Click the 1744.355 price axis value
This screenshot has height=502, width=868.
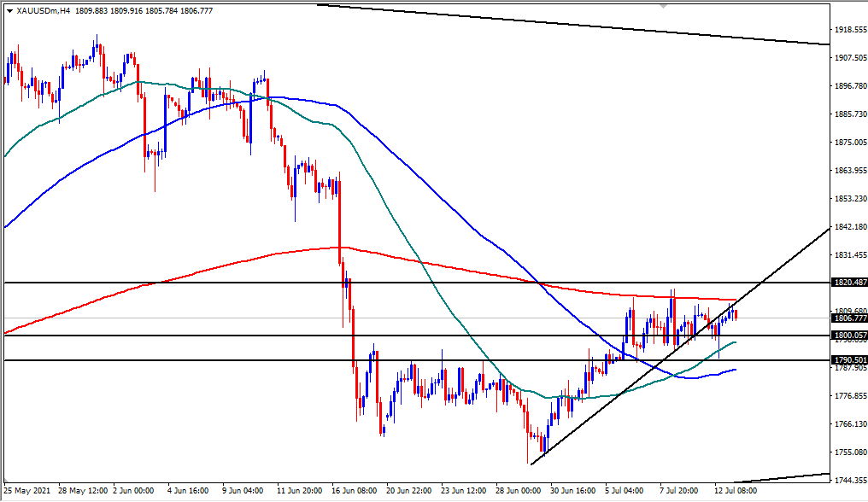(851, 481)
